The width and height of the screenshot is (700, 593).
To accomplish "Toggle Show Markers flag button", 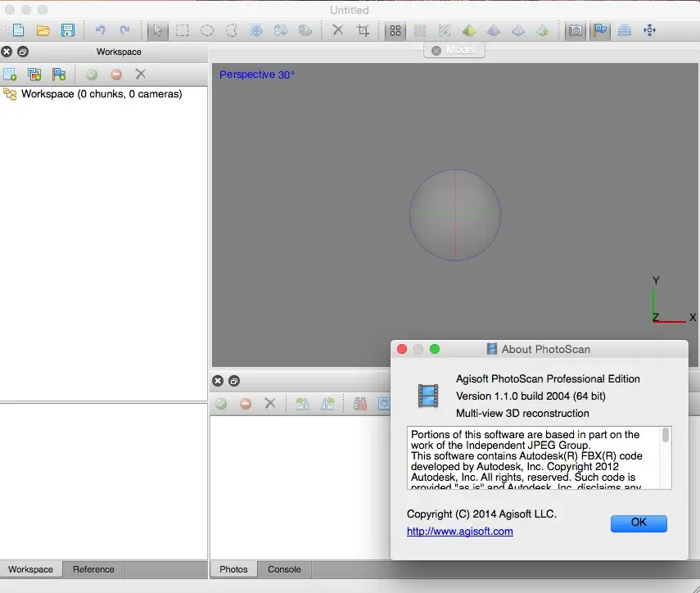I will (600, 30).
